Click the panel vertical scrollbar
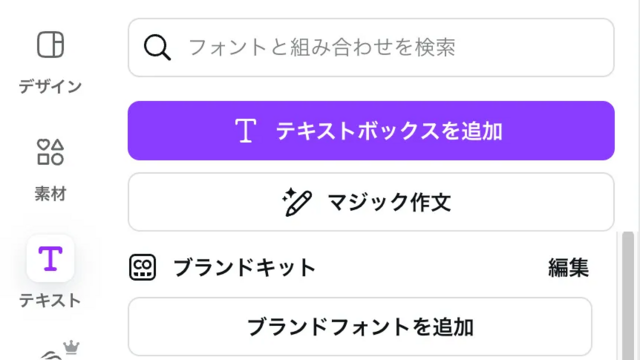This screenshot has width=640, height=360. tap(628, 296)
